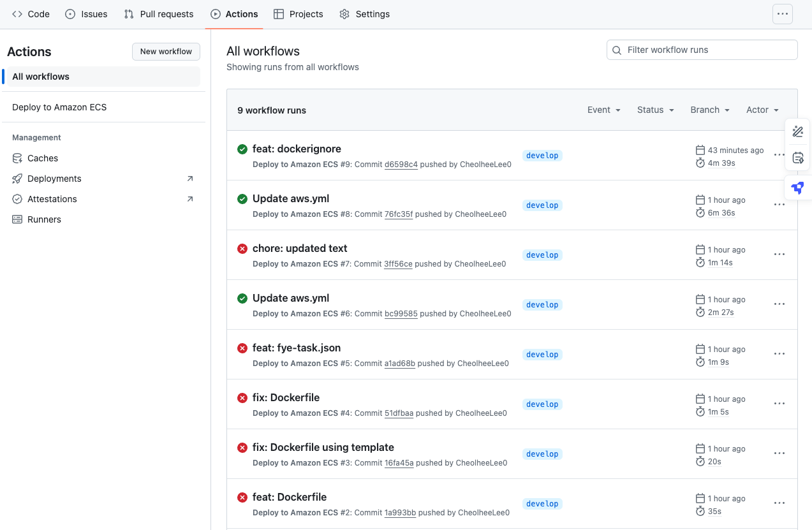
Task: Click develop branch label on feat: dockerignore
Action: [542, 156]
